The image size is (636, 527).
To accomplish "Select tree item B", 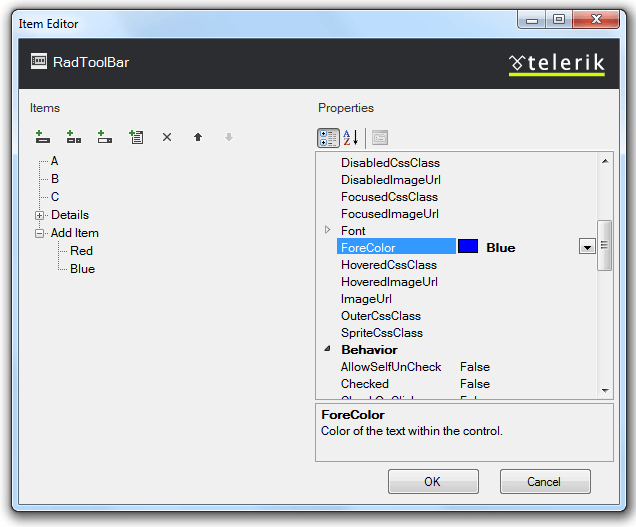I will point(55,179).
